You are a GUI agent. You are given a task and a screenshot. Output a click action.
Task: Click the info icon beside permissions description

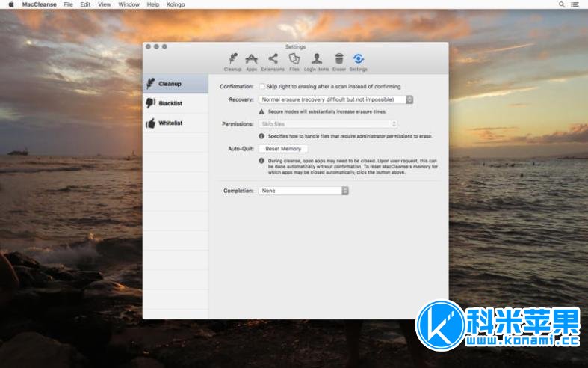(x=261, y=136)
